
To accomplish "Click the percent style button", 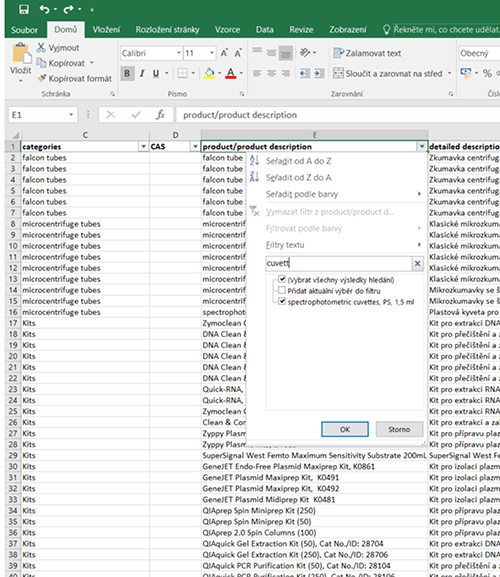I will 487,73.
